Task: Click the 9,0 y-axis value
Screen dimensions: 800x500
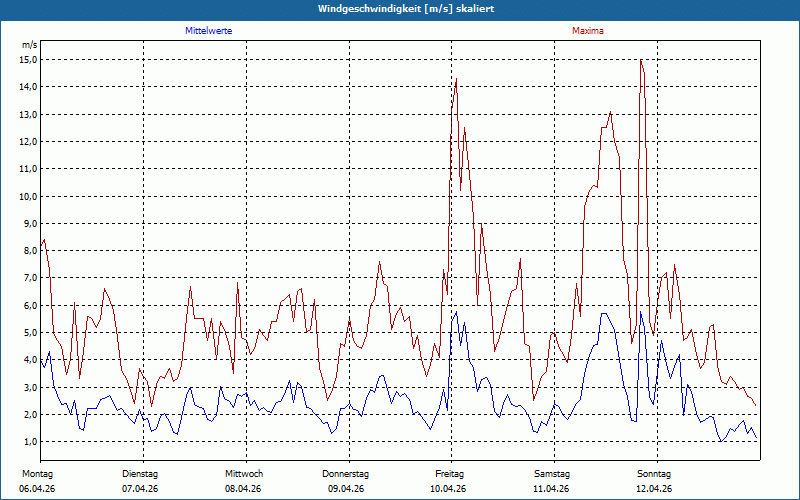Action: 31,223
